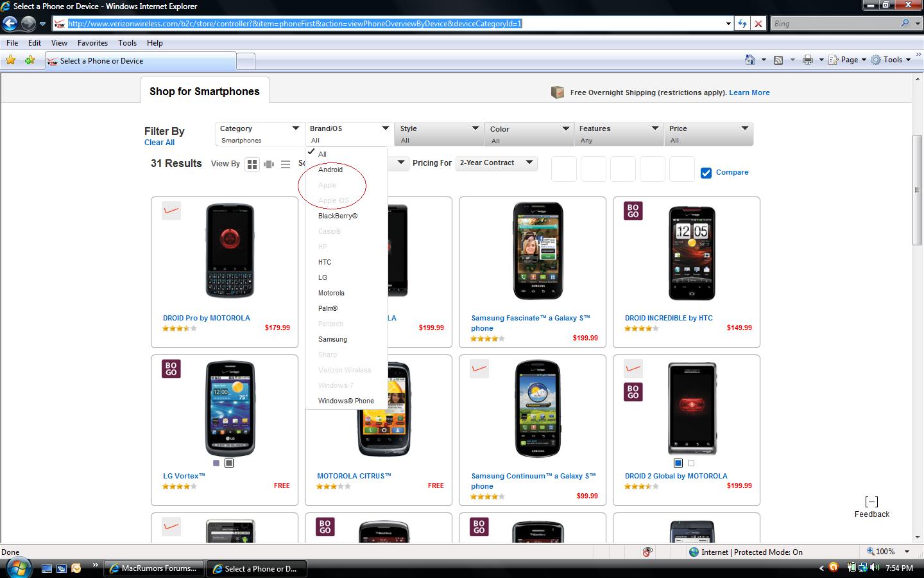Click the Samsung Fascinate phone image

[x=538, y=251]
